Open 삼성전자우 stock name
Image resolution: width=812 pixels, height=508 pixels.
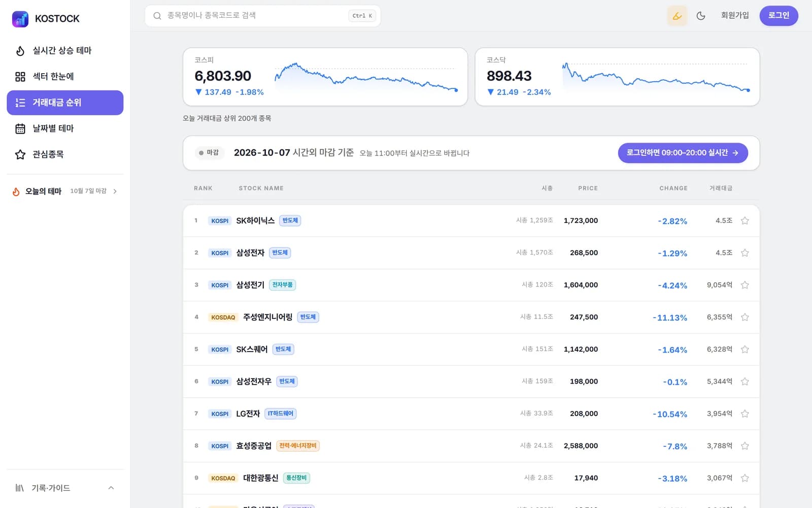254,382
